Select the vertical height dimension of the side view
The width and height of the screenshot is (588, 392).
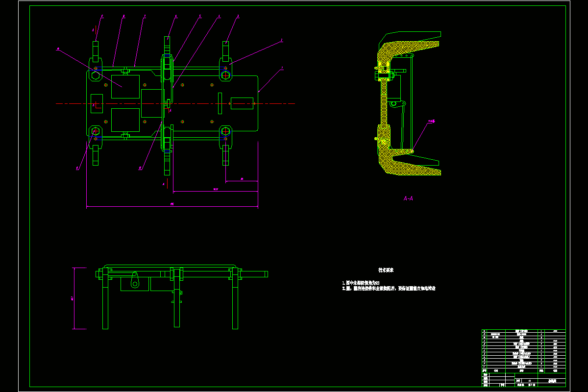(73, 298)
